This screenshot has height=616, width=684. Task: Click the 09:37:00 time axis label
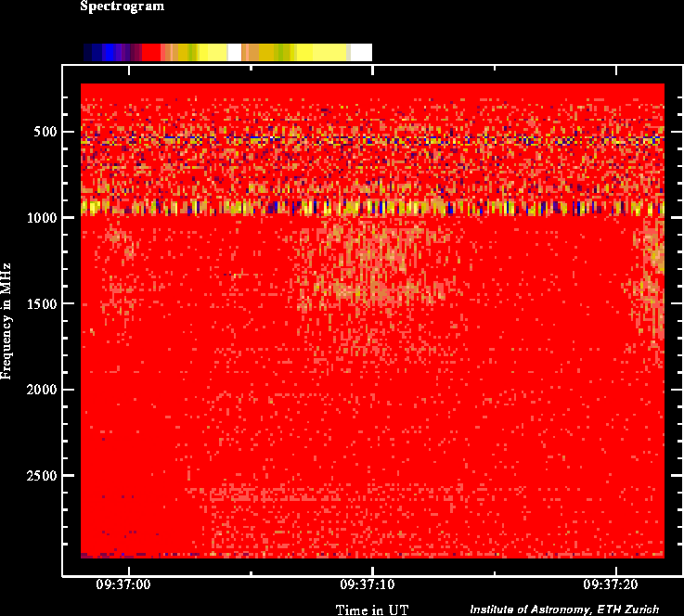click(x=123, y=584)
